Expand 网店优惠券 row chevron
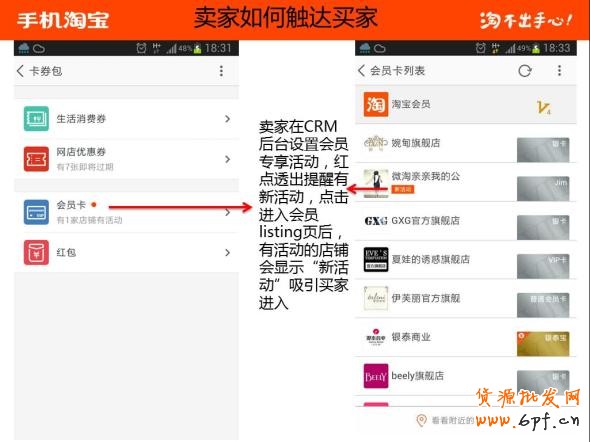The image size is (590, 442). 227,159
